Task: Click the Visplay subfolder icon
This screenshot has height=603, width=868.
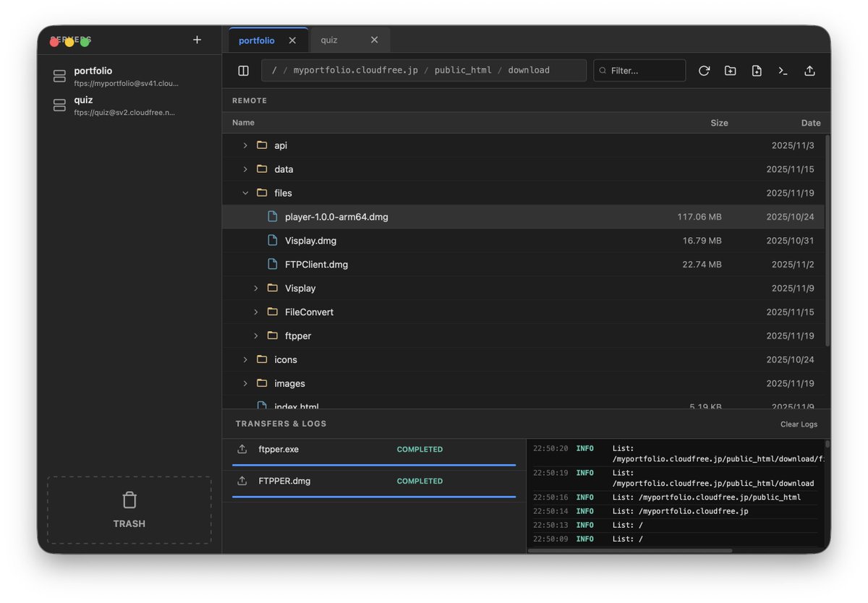Action: pyautogui.click(x=273, y=288)
